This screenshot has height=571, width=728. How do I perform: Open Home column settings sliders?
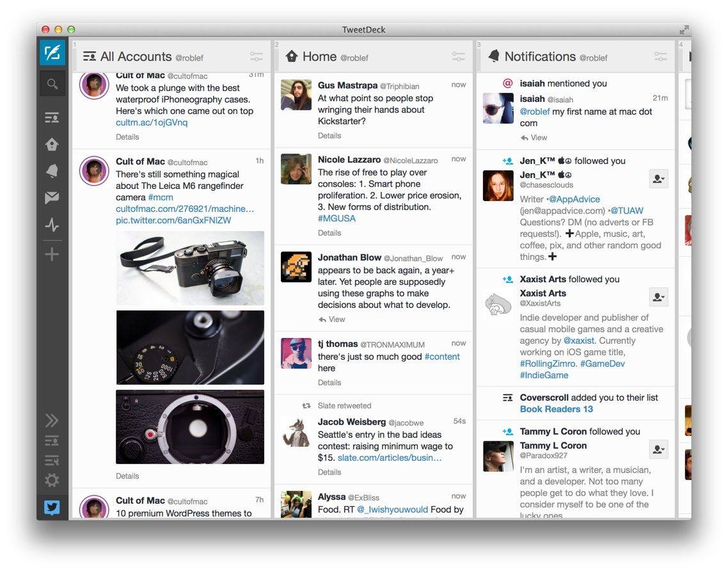[x=458, y=57]
